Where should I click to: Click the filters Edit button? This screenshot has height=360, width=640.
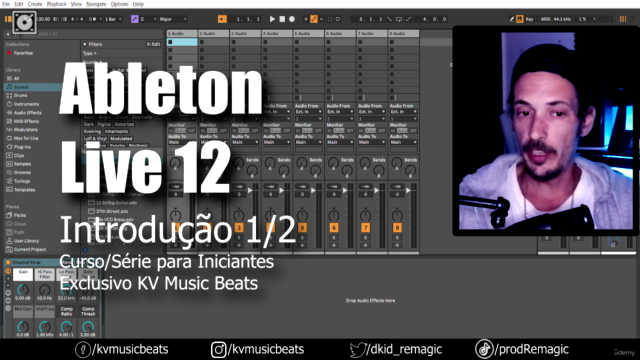pos(153,44)
